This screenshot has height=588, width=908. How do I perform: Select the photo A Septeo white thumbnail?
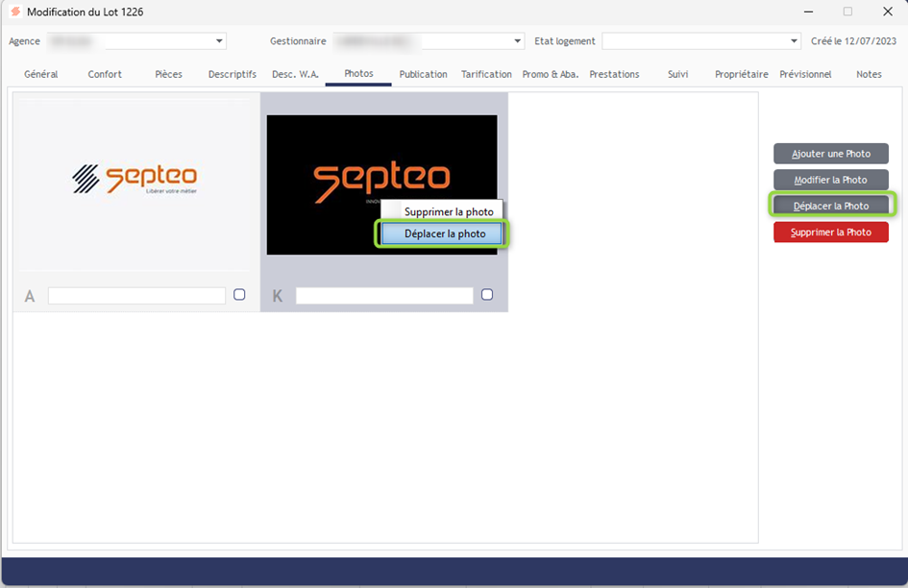tap(135, 179)
